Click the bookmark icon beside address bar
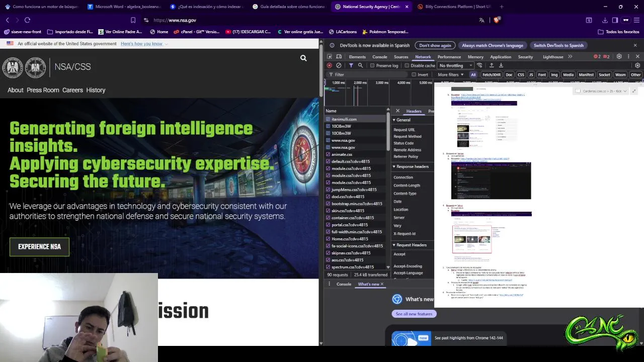Viewport: 644px width, 362px height. click(x=133, y=20)
